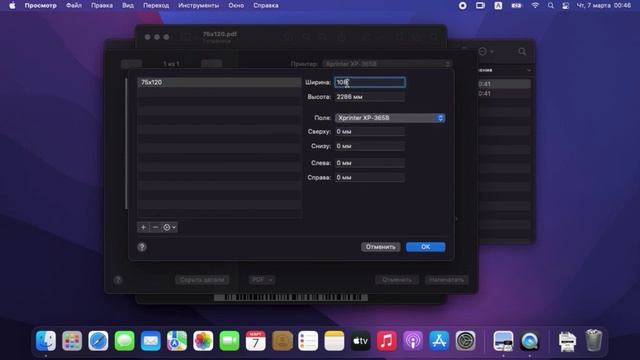640x360 pixels.
Task: Open Finder from the Dock
Action: 46,341
